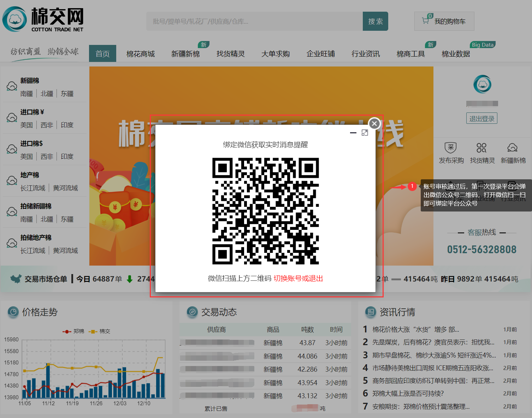Toggle the 郑棉 legend in the price chart
Viewport: 532px width, 418px height.
pos(73,331)
